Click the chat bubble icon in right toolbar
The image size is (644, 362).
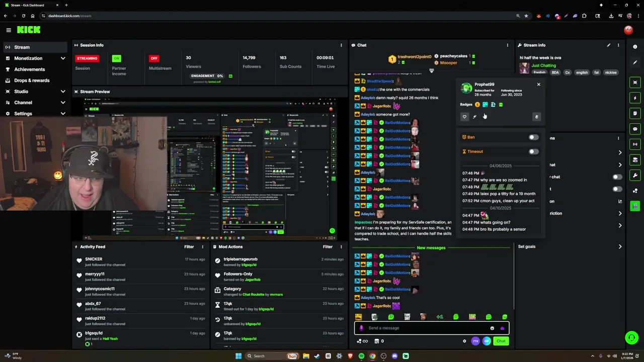pyautogui.click(x=635, y=129)
